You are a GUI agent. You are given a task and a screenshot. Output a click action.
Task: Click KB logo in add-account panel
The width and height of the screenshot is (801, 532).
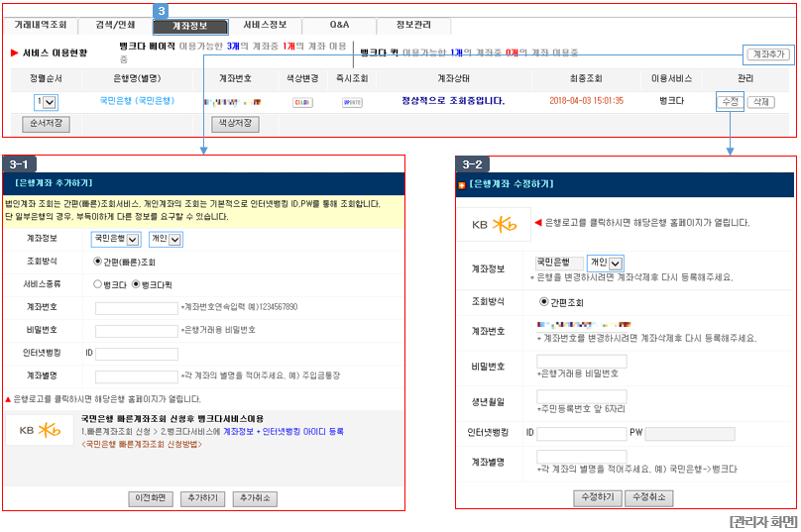[x=40, y=430]
